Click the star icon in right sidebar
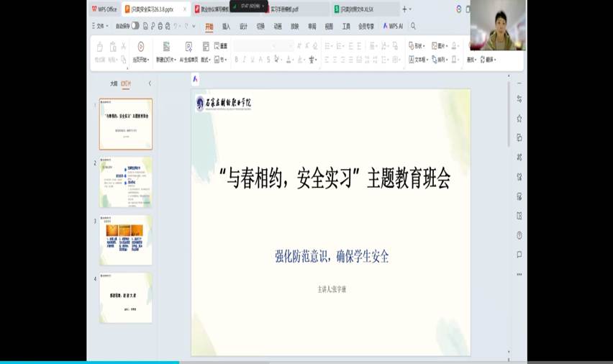This screenshot has width=613, height=364. [519, 118]
